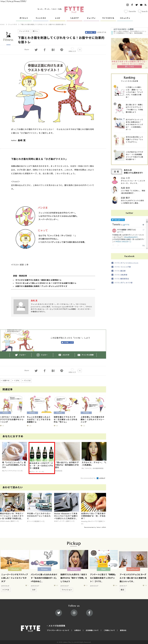
Task: Click the green Twitter フォロー button
Action: point(20,355)
